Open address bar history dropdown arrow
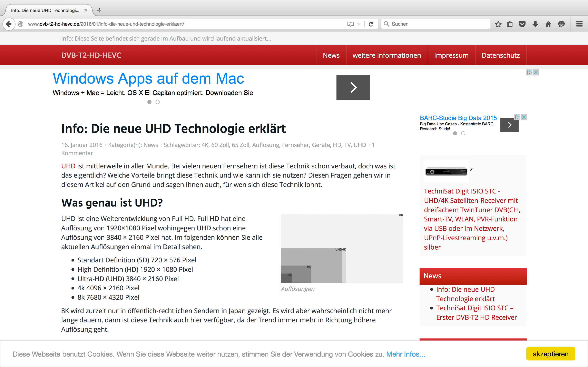Screen dimensions: 588x367 pos(359,24)
